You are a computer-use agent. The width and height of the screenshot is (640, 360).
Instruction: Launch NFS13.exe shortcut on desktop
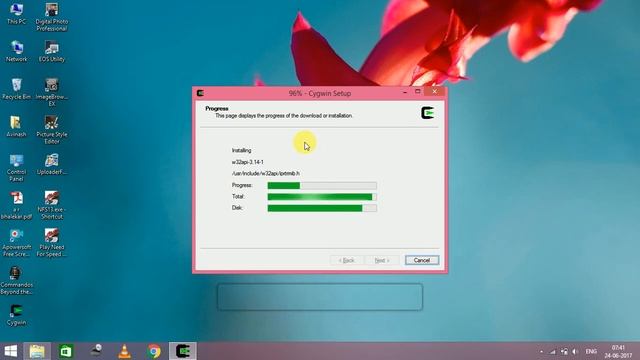(51, 205)
